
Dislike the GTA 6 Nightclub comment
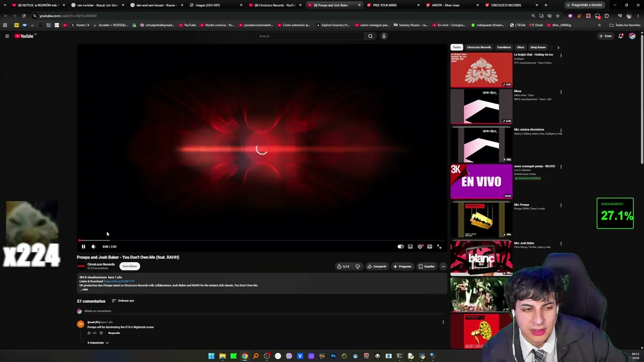pyautogui.click(x=101, y=333)
